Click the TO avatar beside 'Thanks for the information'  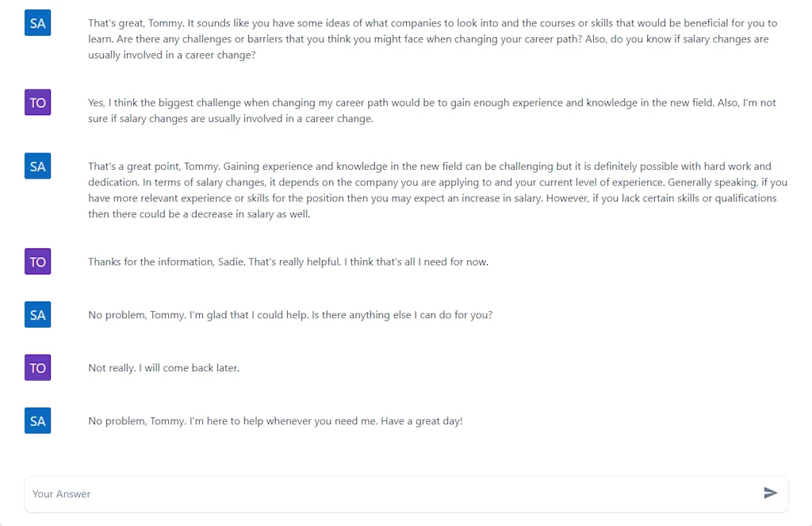[x=37, y=261]
